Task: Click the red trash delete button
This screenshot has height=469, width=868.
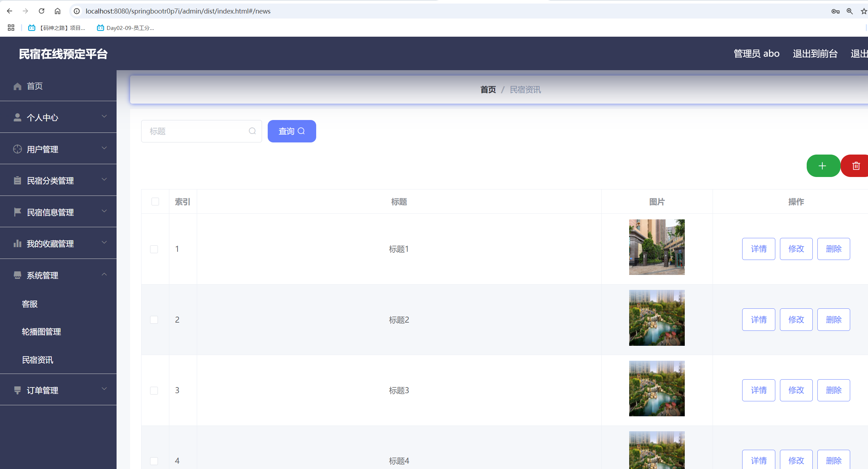Action: 856,166
